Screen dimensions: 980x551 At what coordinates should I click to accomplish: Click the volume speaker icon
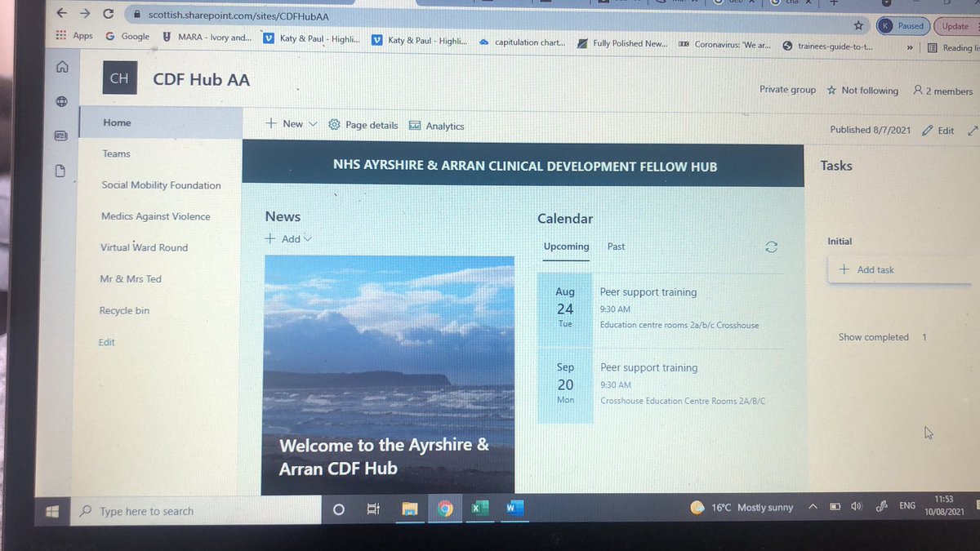(x=857, y=506)
